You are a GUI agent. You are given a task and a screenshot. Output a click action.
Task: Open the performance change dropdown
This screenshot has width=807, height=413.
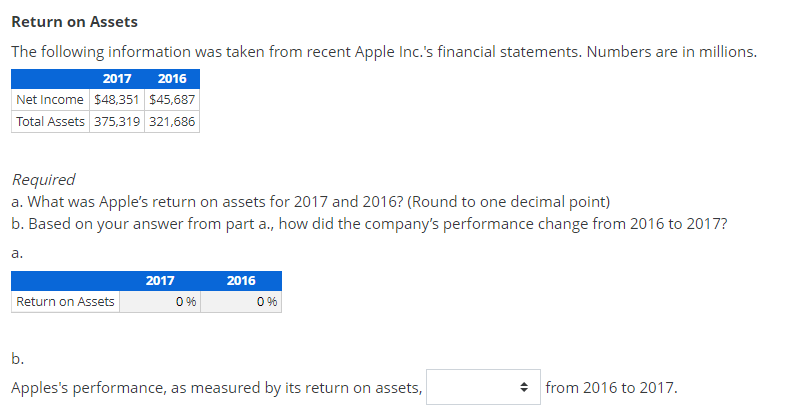click(480, 388)
